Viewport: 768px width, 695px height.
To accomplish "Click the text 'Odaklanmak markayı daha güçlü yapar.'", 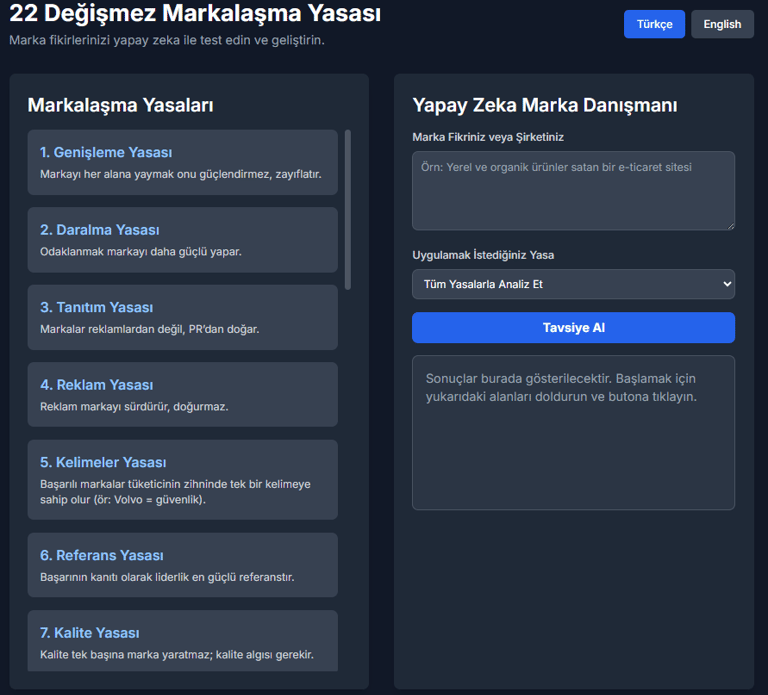I will [x=141, y=252].
